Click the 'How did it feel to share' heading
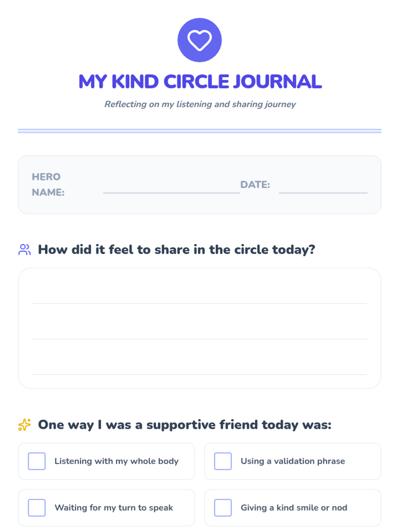The image size is (399, 532). click(x=176, y=250)
